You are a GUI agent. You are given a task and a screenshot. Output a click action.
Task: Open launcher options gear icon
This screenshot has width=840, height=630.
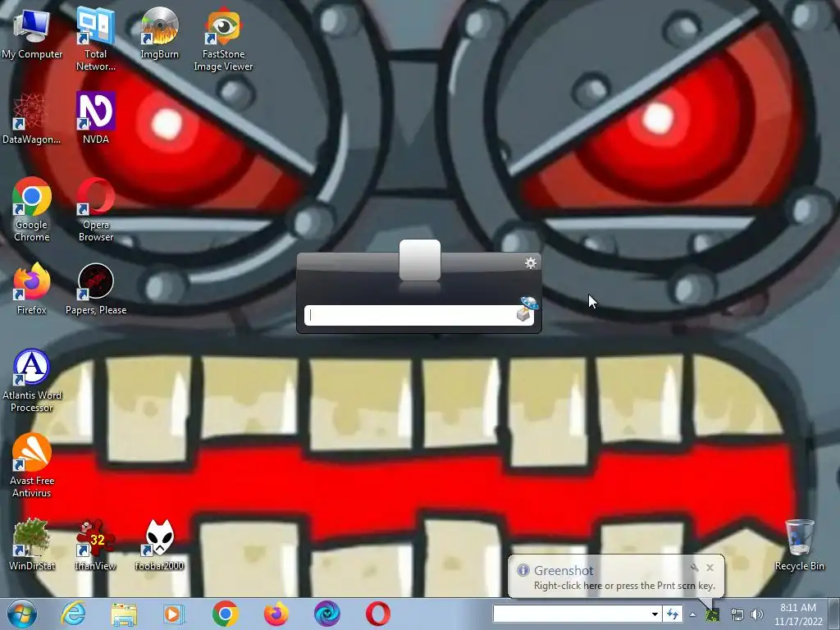point(531,263)
